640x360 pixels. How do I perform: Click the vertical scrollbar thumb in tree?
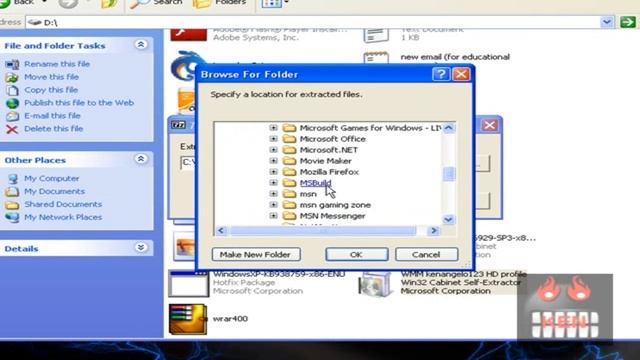click(x=449, y=174)
